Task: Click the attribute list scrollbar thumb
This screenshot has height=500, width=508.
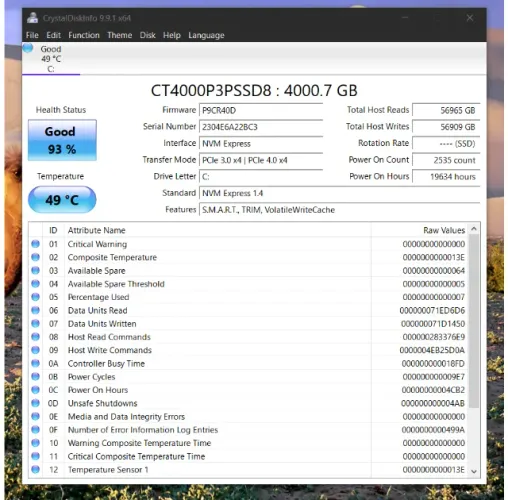Action: click(474, 321)
